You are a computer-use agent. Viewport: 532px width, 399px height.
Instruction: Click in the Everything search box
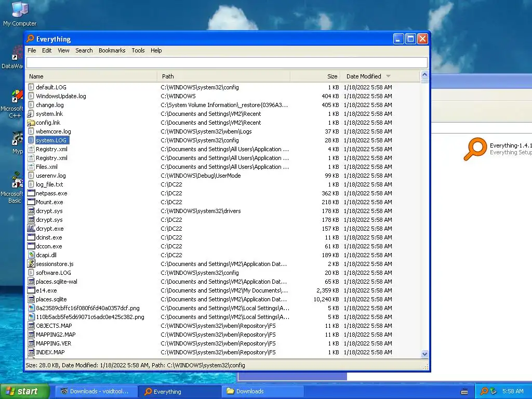[x=227, y=62]
